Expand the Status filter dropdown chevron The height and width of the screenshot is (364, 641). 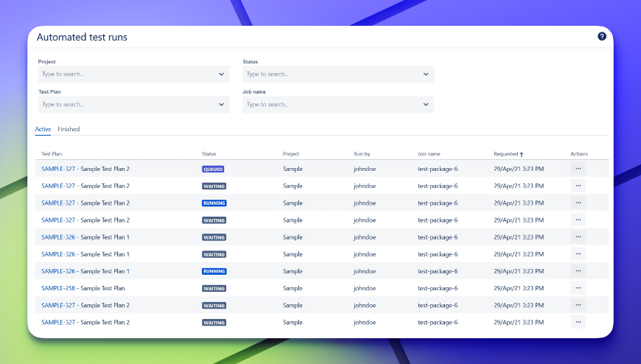click(426, 74)
